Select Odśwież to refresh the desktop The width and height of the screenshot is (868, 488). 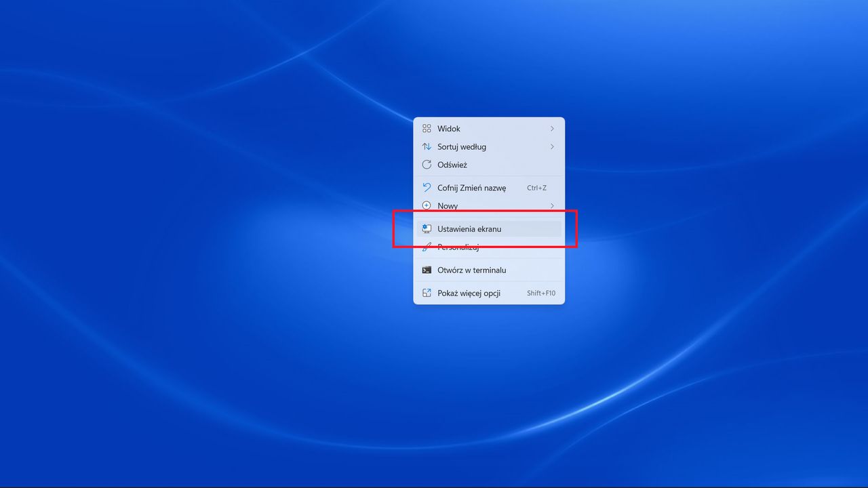[x=453, y=165]
